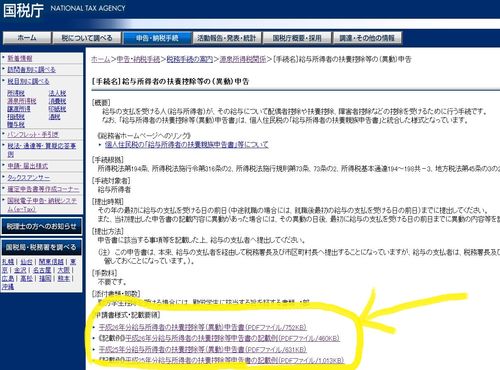
Task: Select the 所得税 sidebar link
Action: pyautogui.click(x=16, y=93)
